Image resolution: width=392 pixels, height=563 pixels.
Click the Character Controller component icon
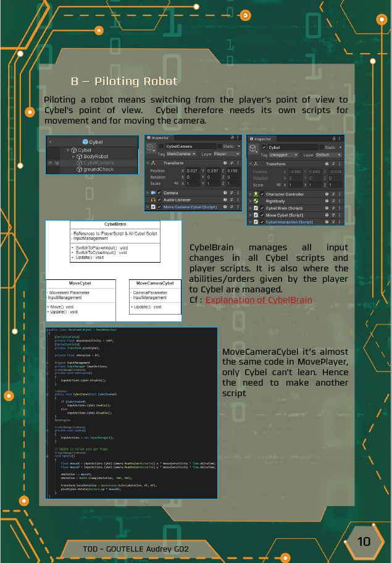point(256,194)
